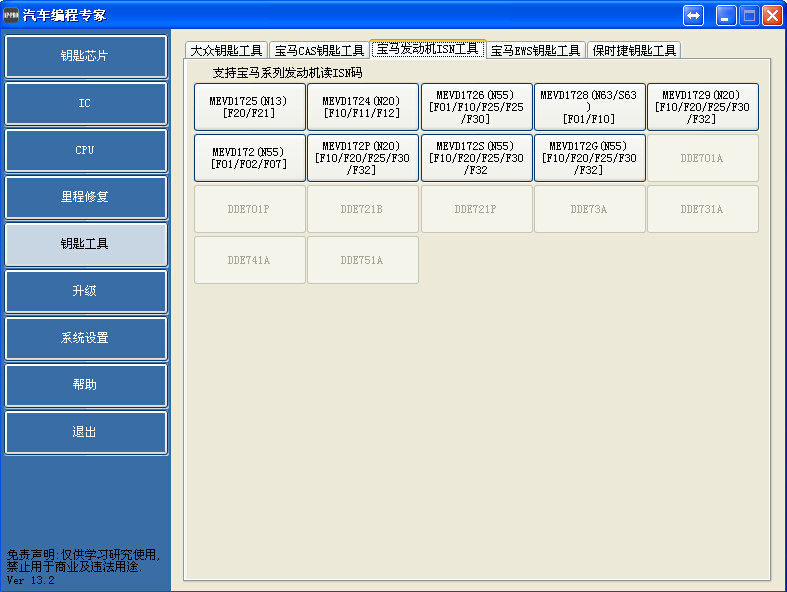The height and width of the screenshot is (592, 787).
Task: Select MEVD172 (N55) [F01/F02/F07] button
Action: (x=249, y=158)
